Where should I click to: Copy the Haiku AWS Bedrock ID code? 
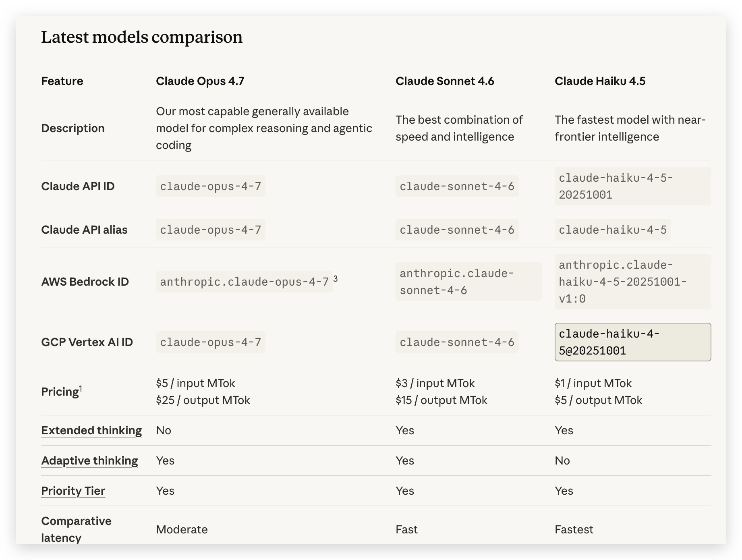click(632, 282)
